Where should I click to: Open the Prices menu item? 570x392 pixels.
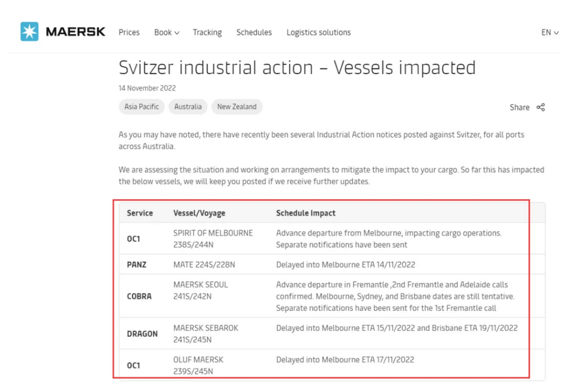tap(129, 32)
